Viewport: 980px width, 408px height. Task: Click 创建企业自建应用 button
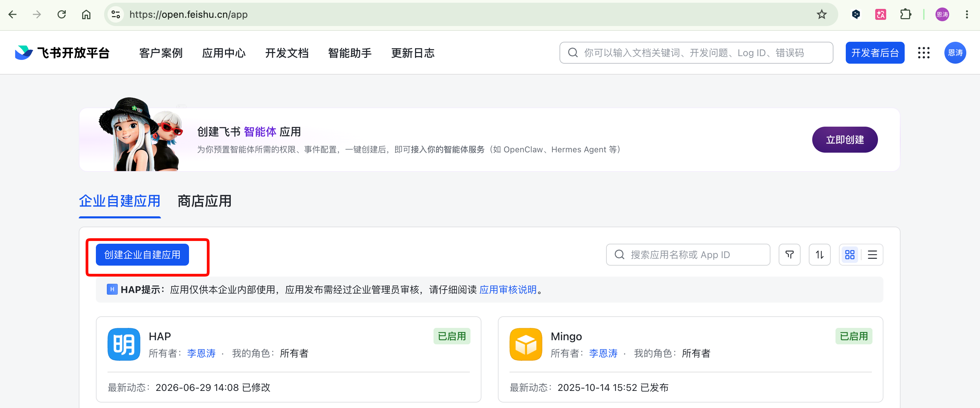(142, 254)
